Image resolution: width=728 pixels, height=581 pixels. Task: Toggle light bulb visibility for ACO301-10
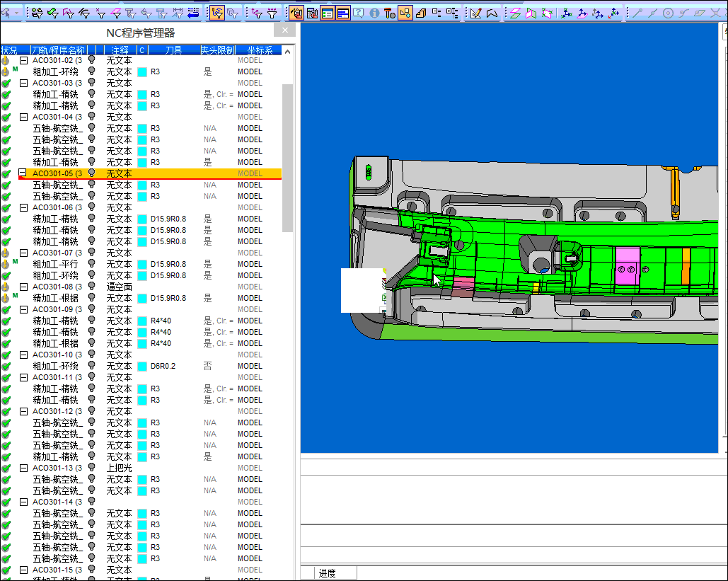[91, 355]
